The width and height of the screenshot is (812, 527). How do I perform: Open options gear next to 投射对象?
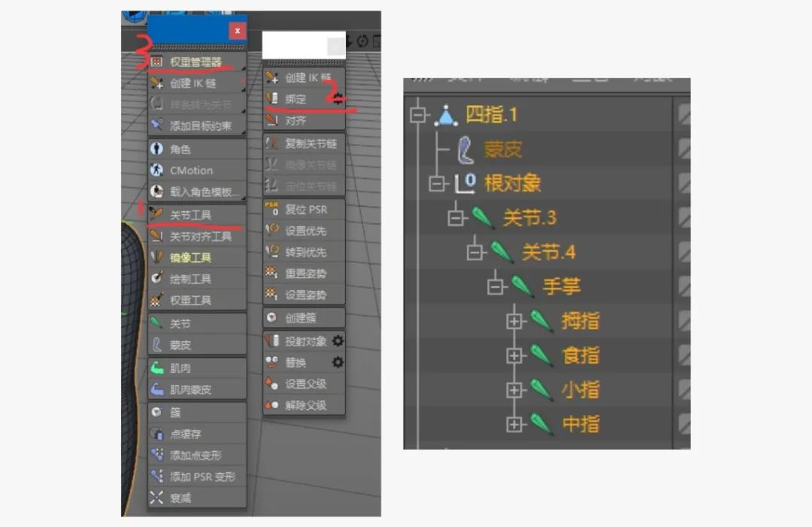tap(338, 341)
